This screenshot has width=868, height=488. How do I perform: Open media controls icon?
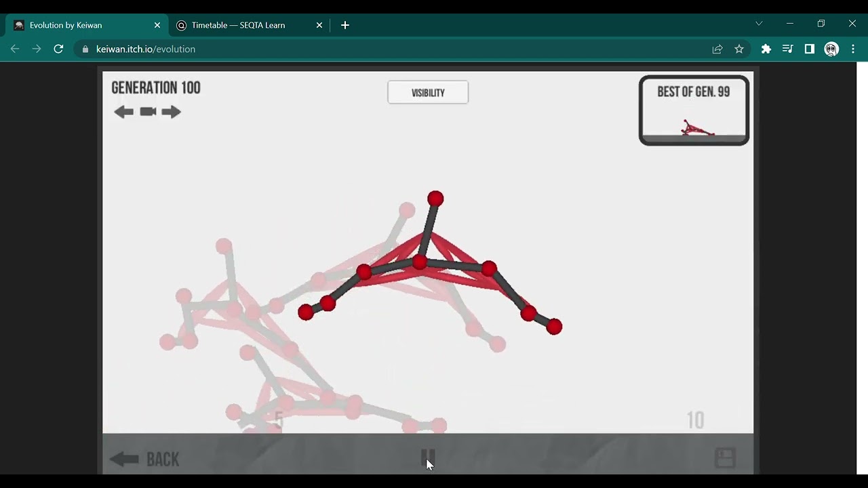[787, 49]
